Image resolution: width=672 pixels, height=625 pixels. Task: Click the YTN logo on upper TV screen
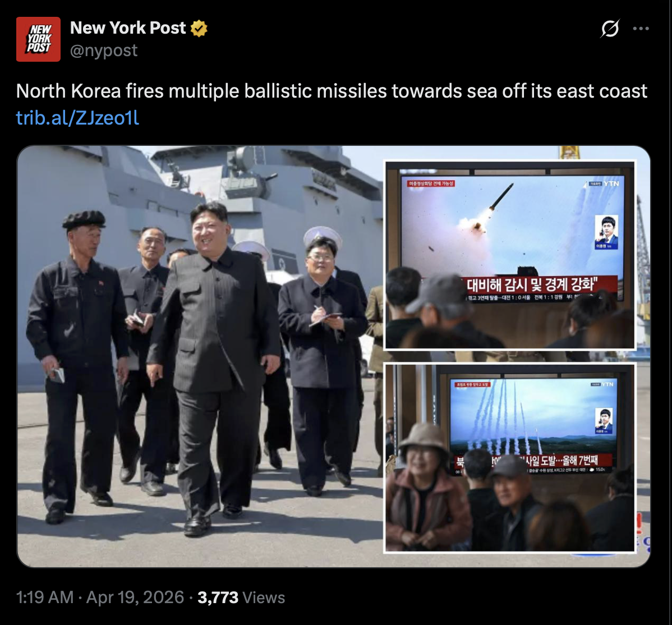pyautogui.click(x=611, y=183)
